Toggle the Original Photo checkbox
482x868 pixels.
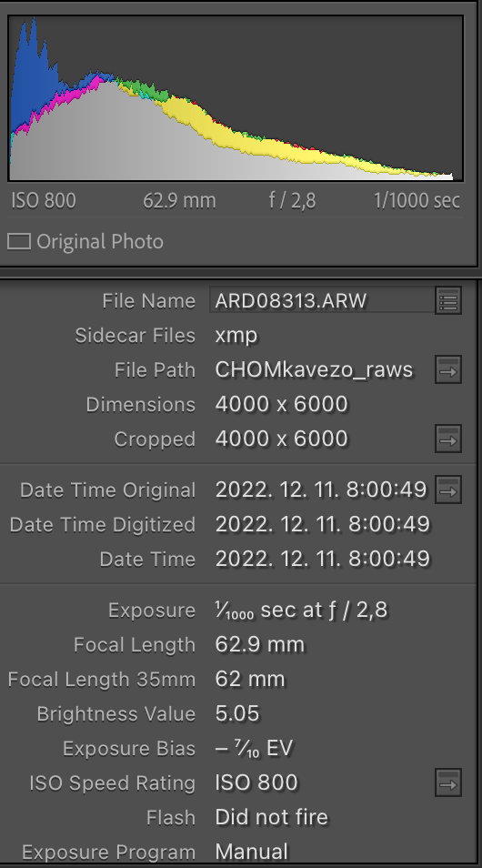pos(19,242)
